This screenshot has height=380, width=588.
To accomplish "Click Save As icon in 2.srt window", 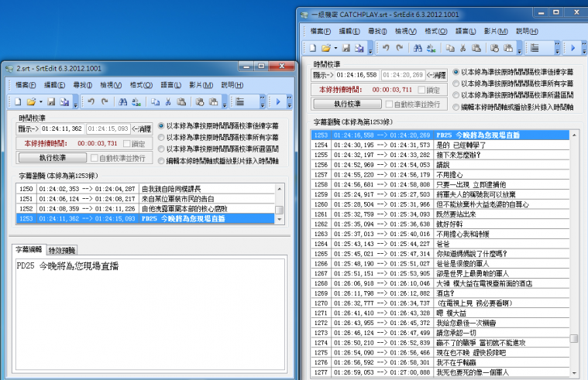I will coord(64,101).
